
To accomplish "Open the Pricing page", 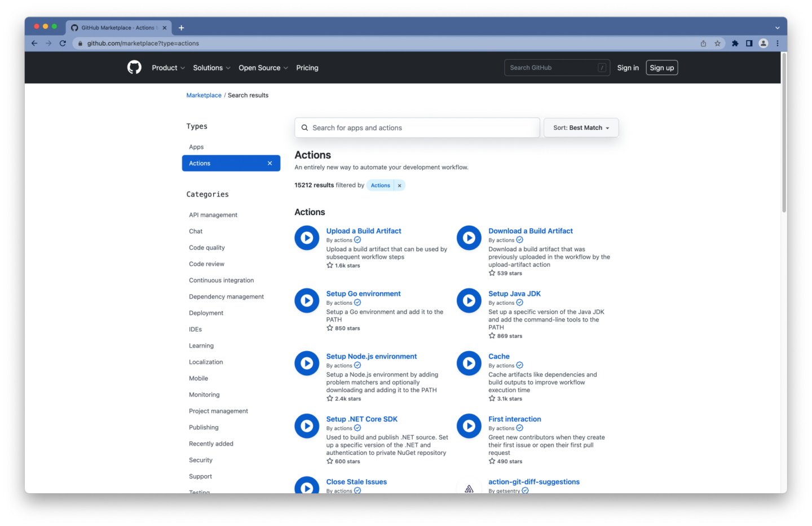I will [307, 68].
